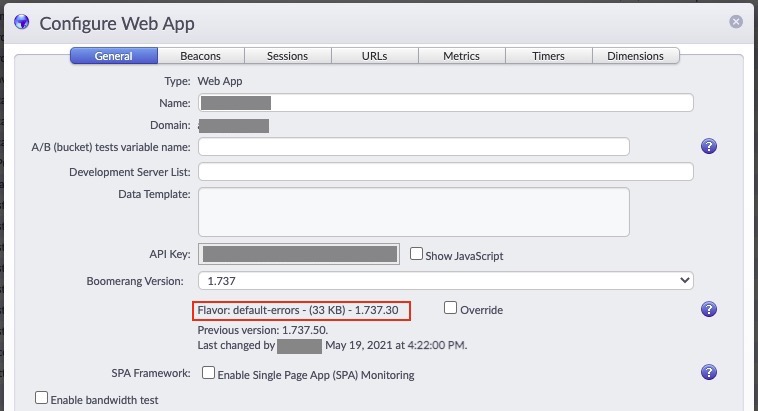Check the Enable bandwidth test box
The image size is (758, 411).
pos(42,398)
